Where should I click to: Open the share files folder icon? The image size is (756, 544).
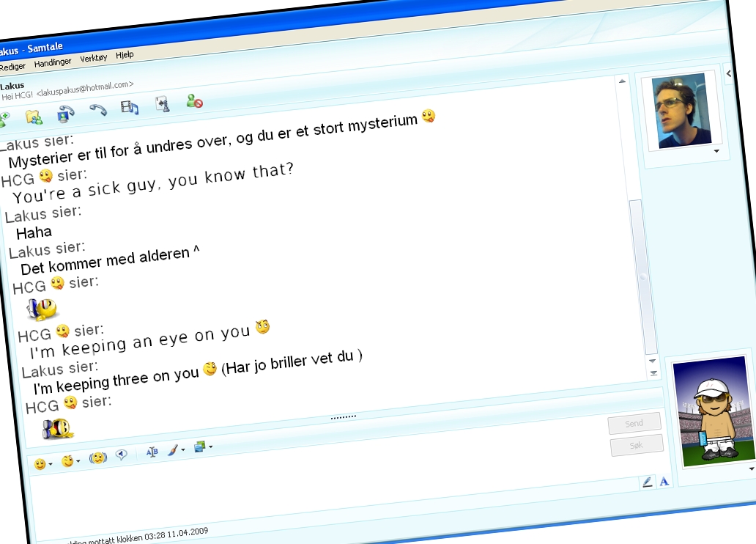[34, 117]
